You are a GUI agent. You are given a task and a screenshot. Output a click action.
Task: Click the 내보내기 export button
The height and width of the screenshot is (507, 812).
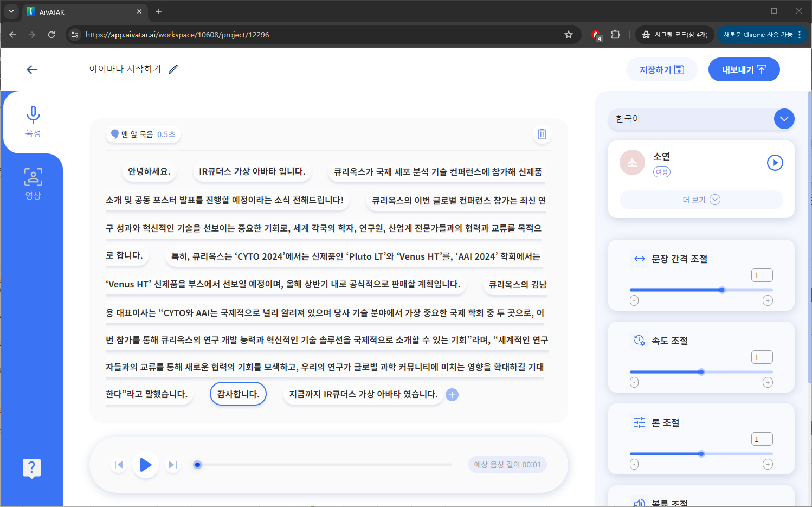click(744, 69)
